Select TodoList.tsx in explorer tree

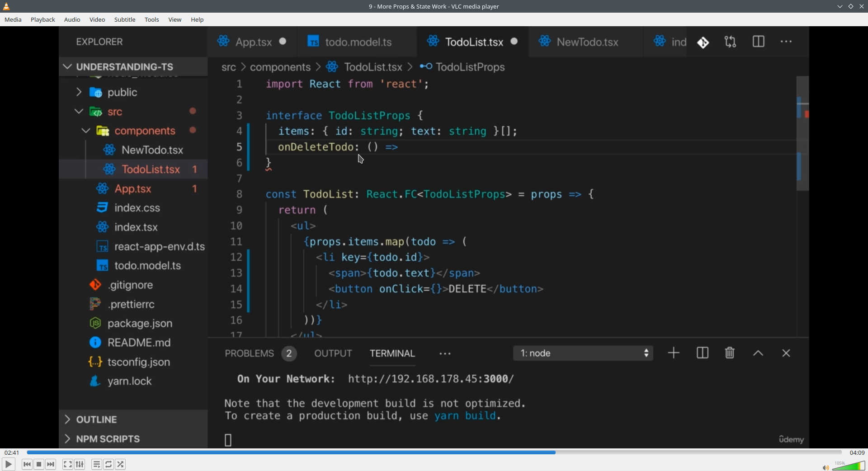click(133, 169)
